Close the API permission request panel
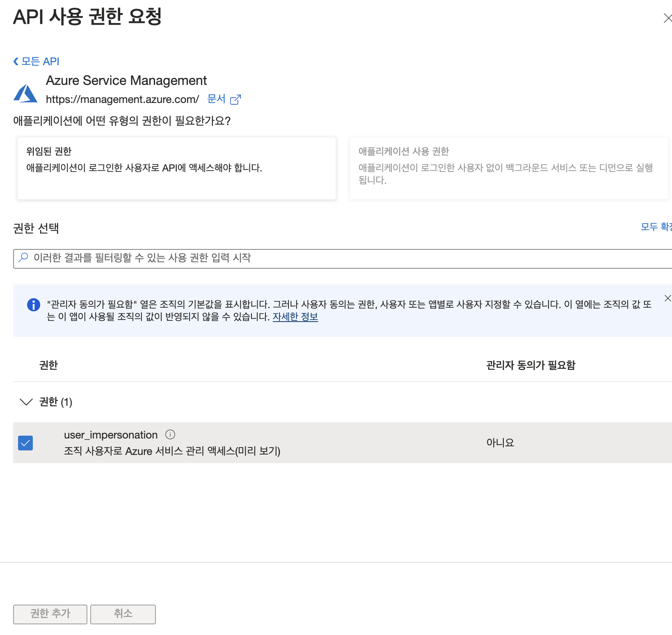This screenshot has width=672, height=635. [667, 18]
